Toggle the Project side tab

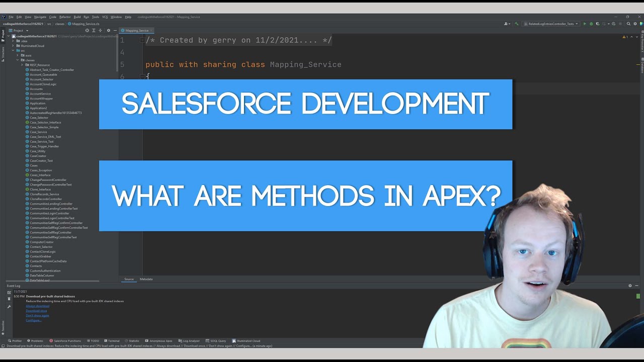(x=3, y=35)
